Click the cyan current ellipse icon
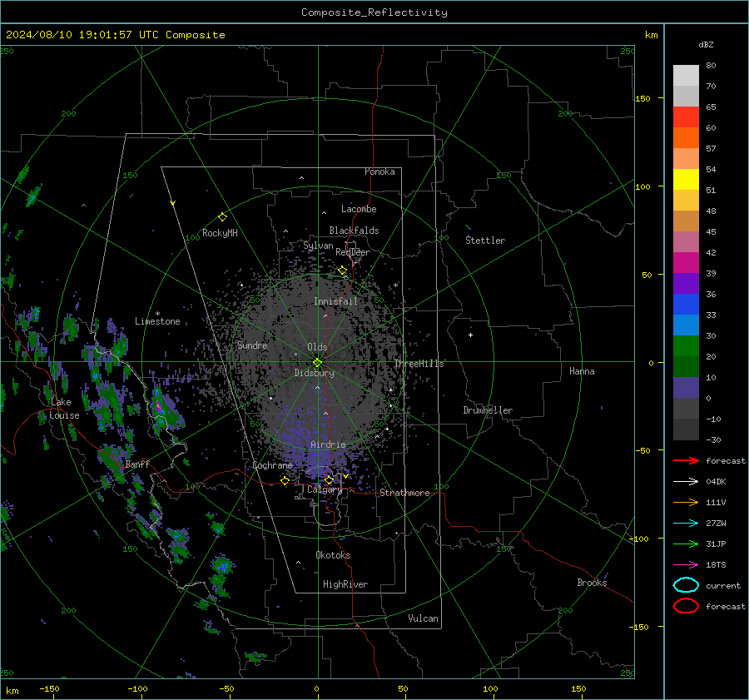Viewport: 749px width, 700px height. pyautogui.click(x=686, y=585)
